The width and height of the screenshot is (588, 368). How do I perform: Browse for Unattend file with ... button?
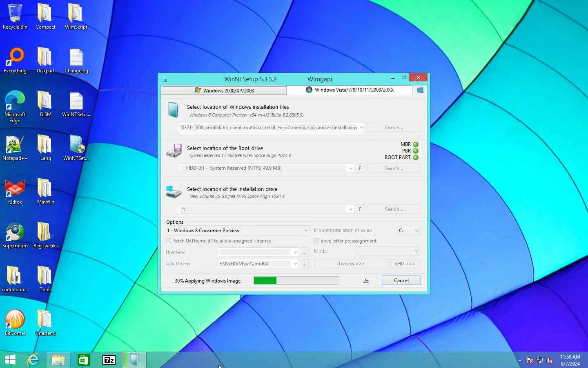click(304, 252)
